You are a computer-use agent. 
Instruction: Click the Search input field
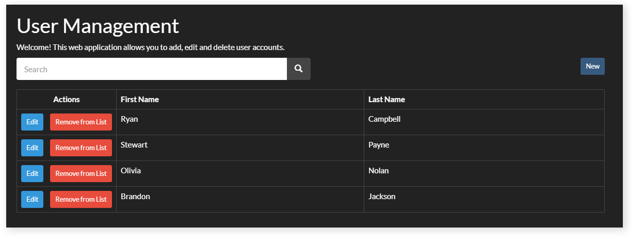(151, 69)
